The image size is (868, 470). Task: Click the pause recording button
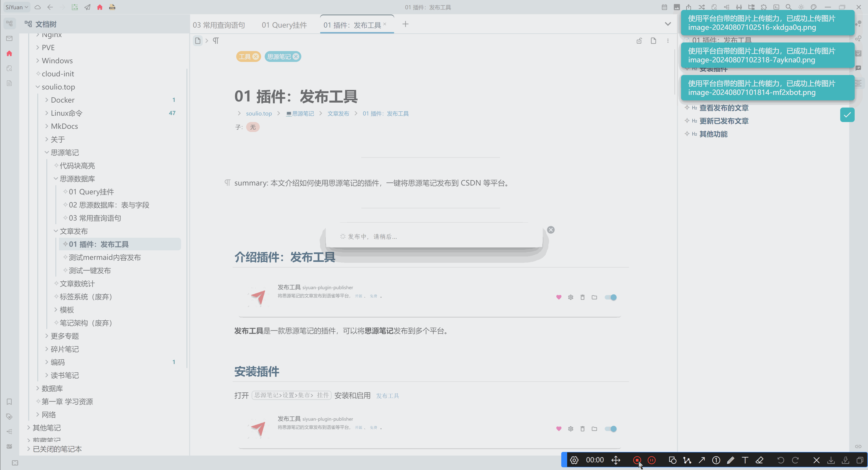pyautogui.click(x=652, y=460)
